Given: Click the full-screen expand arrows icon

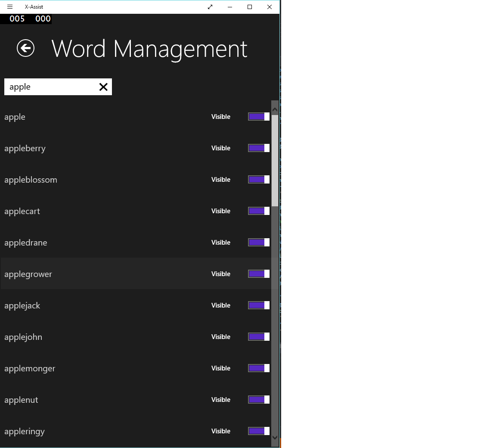Looking at the screenshot, I should tap(210, 6).
